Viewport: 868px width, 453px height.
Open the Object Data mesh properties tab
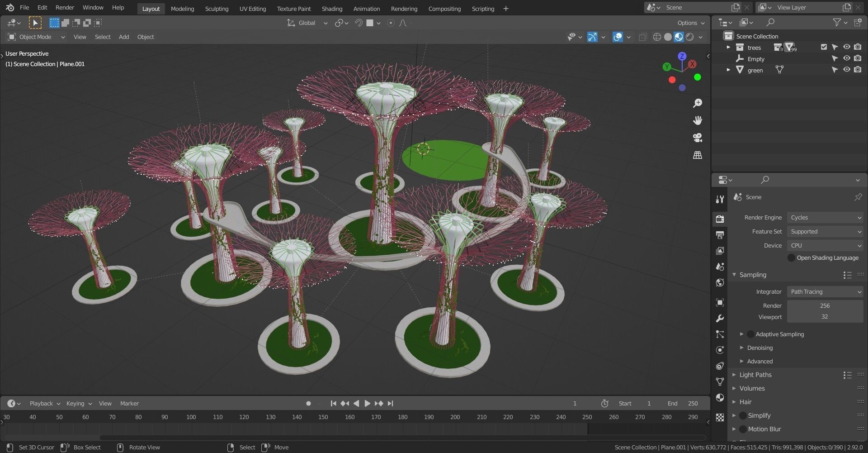[x=720, y=381]
